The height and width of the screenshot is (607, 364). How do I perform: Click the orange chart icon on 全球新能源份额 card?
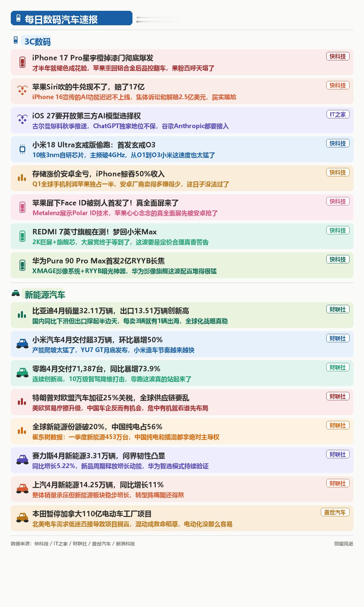[22, 431]
